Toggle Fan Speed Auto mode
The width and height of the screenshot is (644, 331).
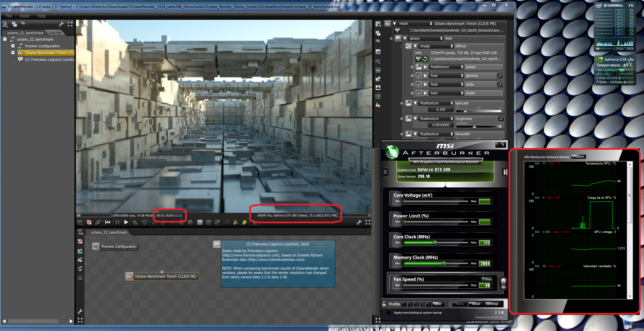(487, 279)
